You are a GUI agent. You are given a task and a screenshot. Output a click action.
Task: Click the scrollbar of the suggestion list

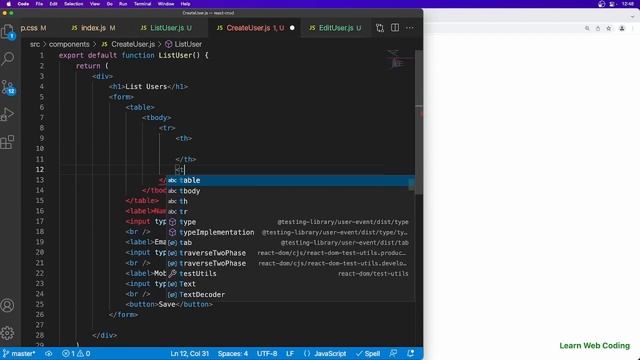[412, 183]
